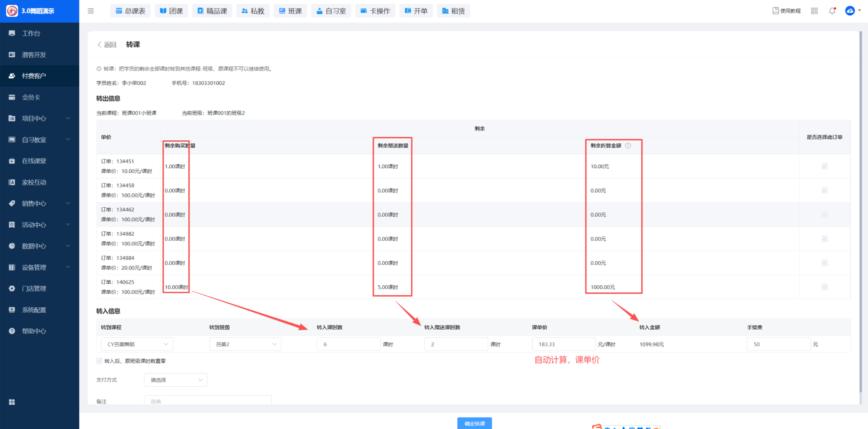868x429 pixels.
Task: Click the 手续费 input field
Action: click(778, 344)
